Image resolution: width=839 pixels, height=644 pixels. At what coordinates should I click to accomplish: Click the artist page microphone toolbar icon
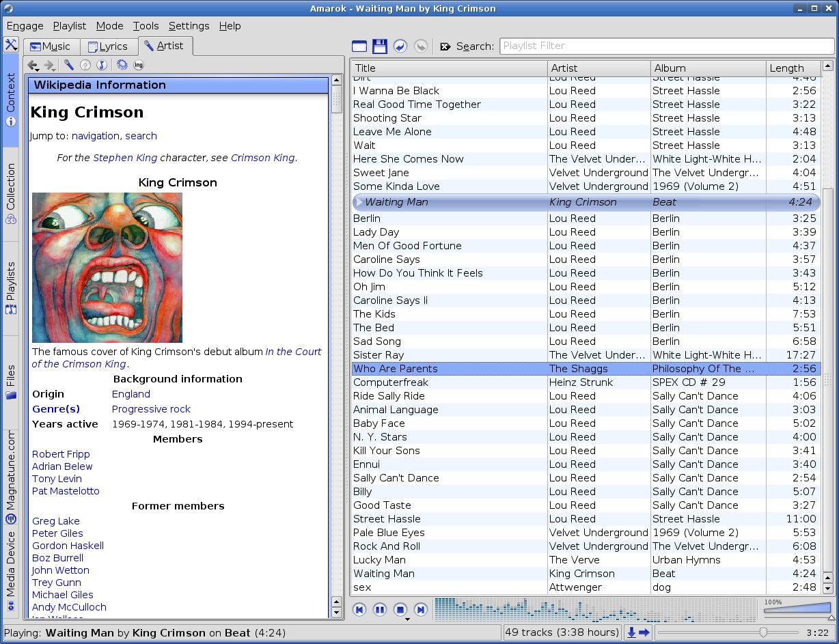click(69, 66)
